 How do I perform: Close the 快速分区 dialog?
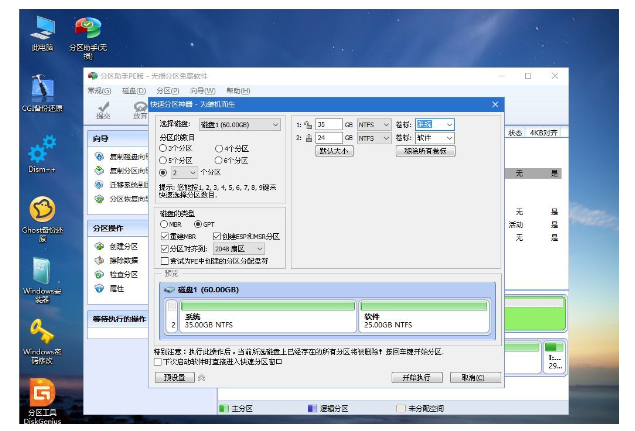pyautogui.click(x=495, y=105)
